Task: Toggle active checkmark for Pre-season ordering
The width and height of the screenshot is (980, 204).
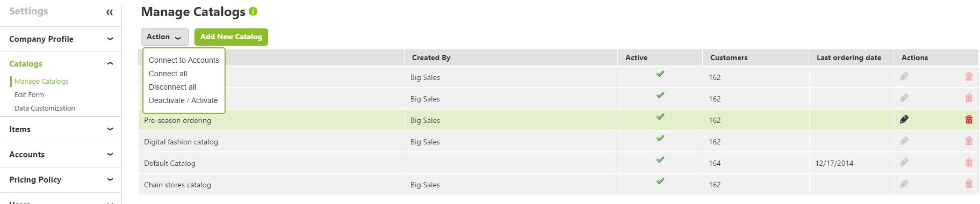Action: pyautogui.click(x=660, y=117)
